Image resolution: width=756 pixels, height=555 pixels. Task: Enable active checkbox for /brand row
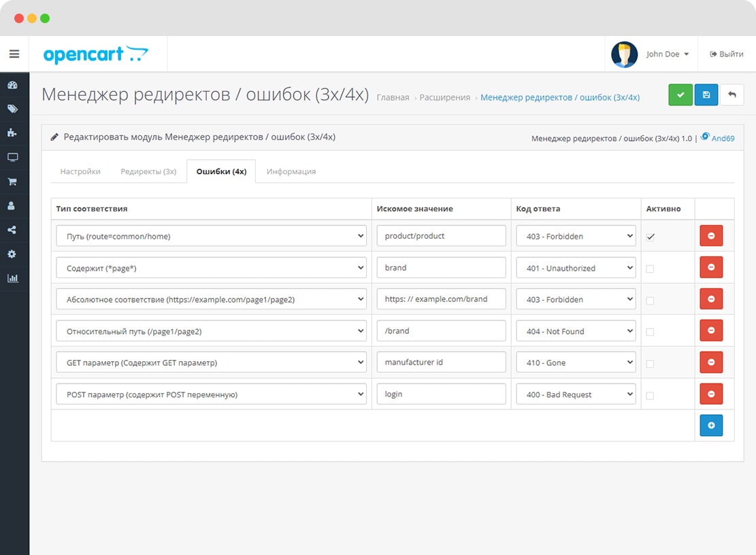650,332
